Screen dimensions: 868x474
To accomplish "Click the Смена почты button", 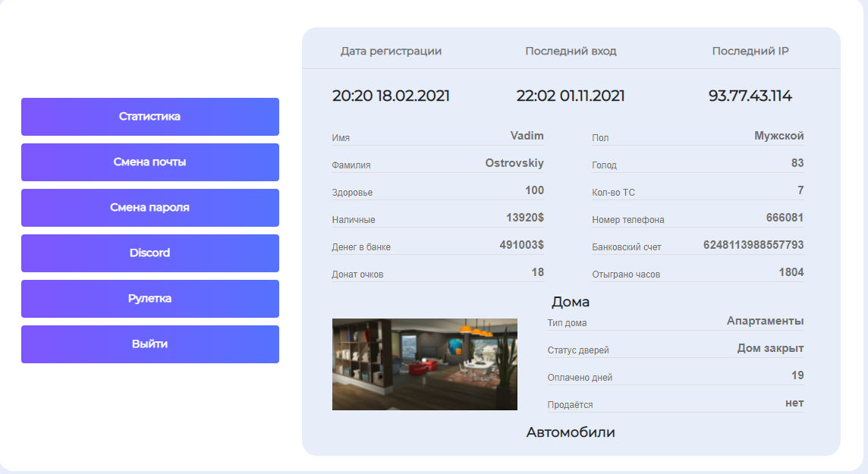I will [149, 162].
